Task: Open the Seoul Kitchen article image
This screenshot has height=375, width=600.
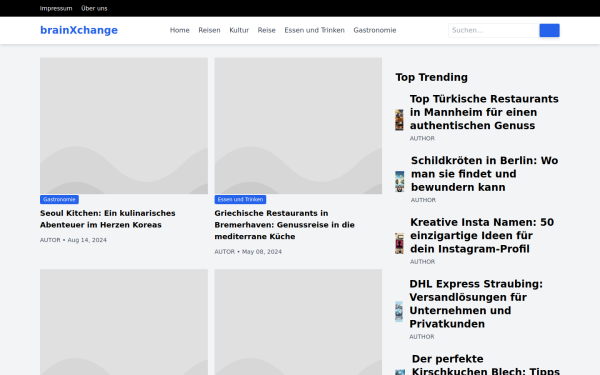Action: point(124,126)
